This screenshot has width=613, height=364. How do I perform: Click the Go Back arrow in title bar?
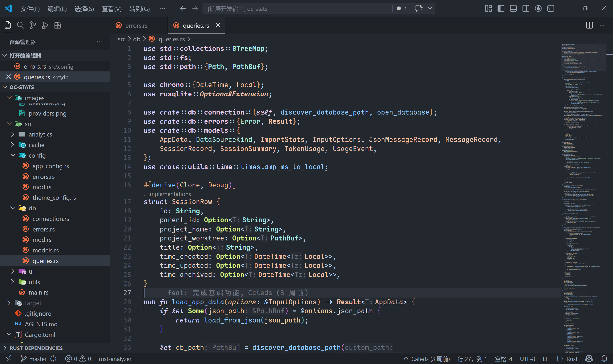(183, 9)
